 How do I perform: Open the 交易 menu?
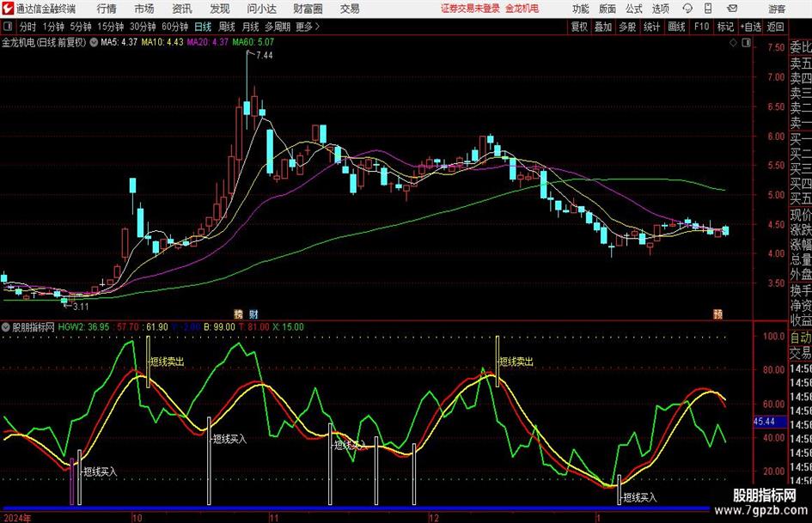pyautogui.click(x=350, y=9)
